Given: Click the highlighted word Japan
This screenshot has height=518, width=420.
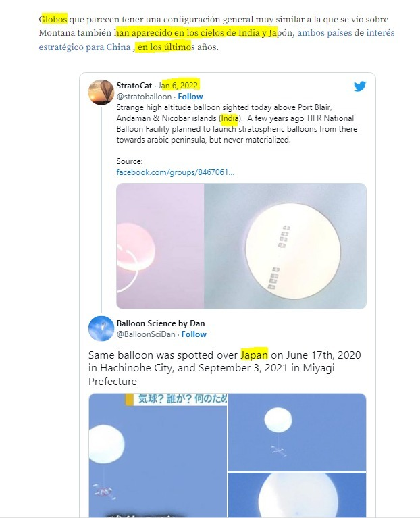Looking at the screenshot, I should click(254, 355).
